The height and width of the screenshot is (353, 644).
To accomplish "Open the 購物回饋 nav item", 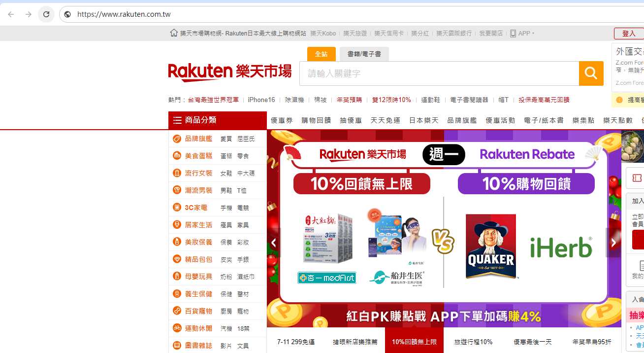I will click(316, 120).
